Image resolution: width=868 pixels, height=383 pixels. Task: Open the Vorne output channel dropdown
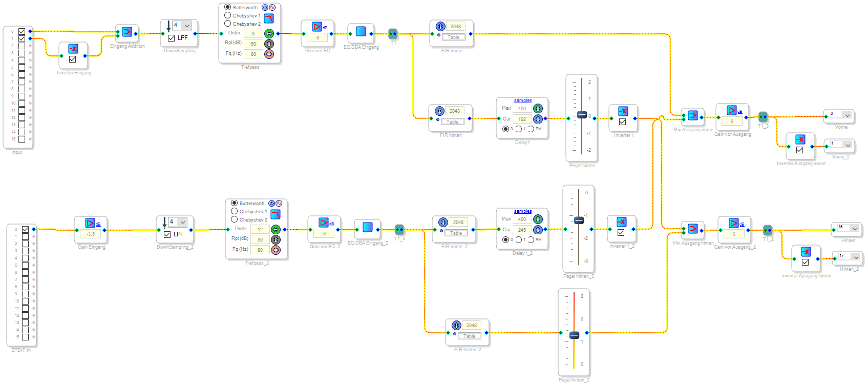847,115
